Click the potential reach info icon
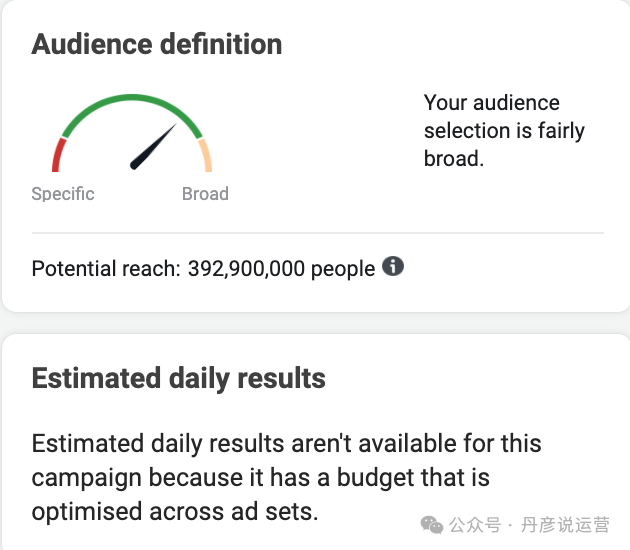 click(393, 266)
